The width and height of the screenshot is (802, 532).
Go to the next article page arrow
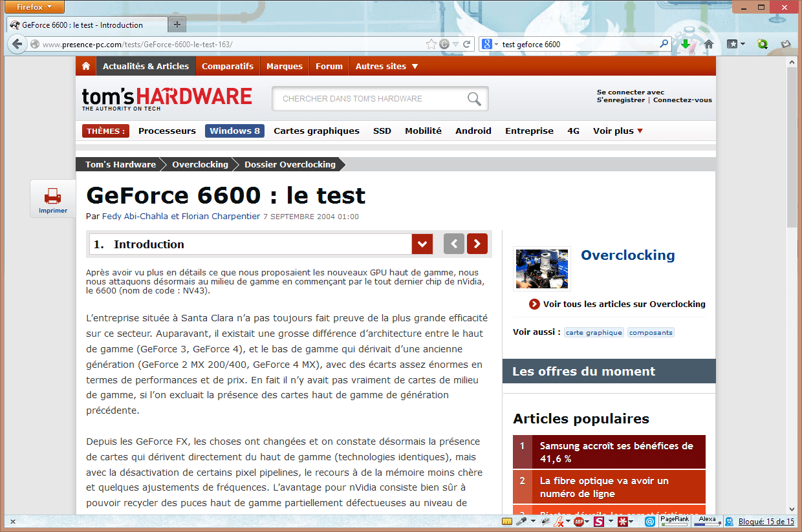click(477, 244)
